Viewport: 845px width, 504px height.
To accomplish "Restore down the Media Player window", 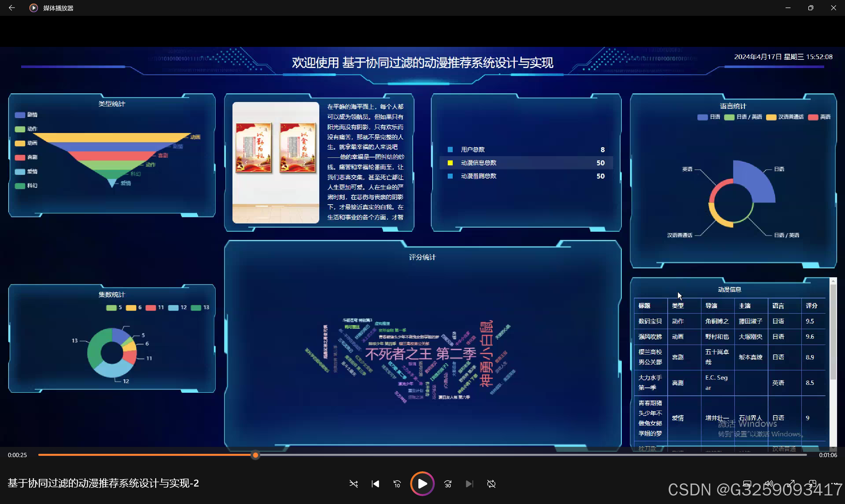I will (x=811, y=8).
